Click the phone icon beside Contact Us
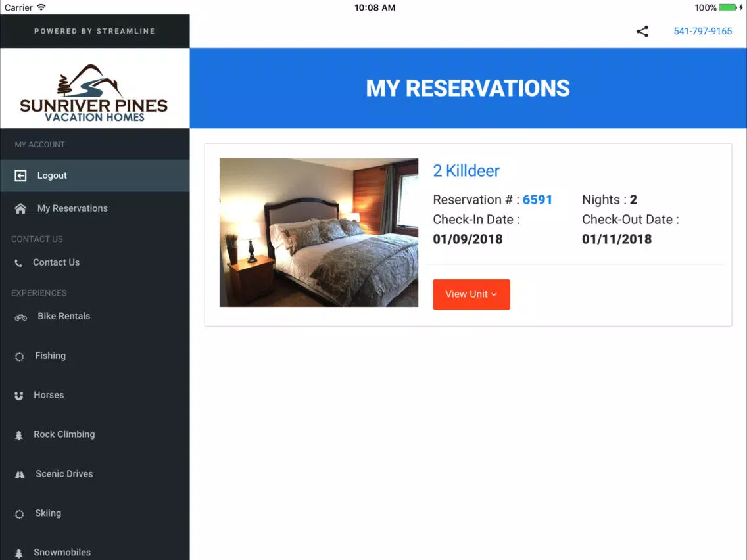Image resolution: width=747 pixels, height=560 pixels. 18,263
